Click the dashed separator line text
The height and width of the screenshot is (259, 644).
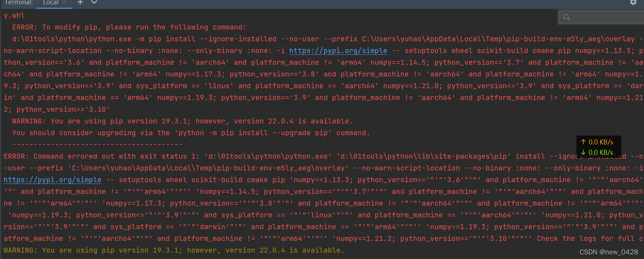(x=97, y=145)
